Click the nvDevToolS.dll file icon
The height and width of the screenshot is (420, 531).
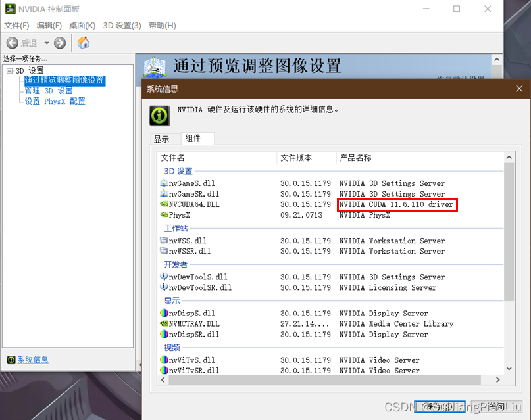click(164, 277)
